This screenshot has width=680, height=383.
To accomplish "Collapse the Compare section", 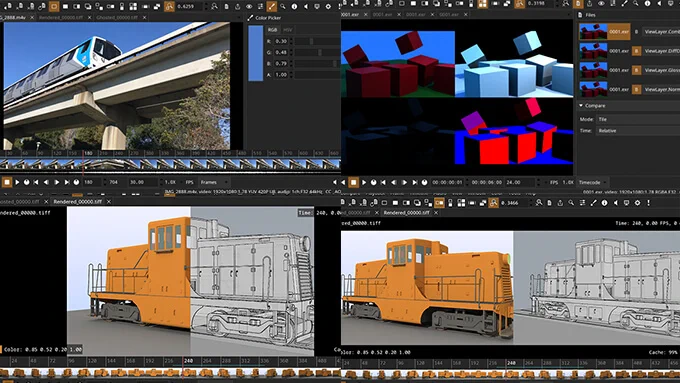I will pyautogui.click(x=581, y=105).
